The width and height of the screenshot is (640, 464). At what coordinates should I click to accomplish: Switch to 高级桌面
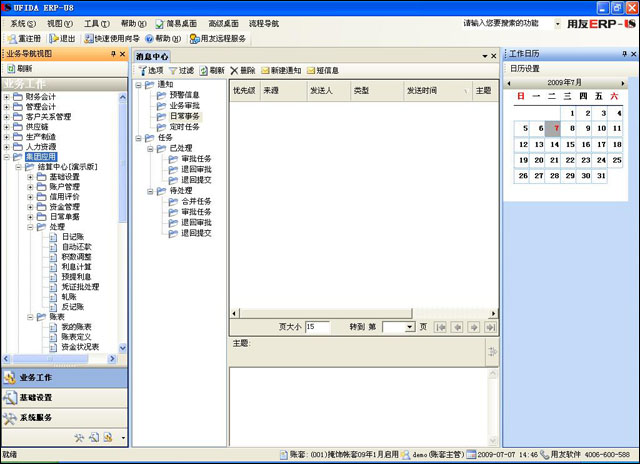(223, 24)
